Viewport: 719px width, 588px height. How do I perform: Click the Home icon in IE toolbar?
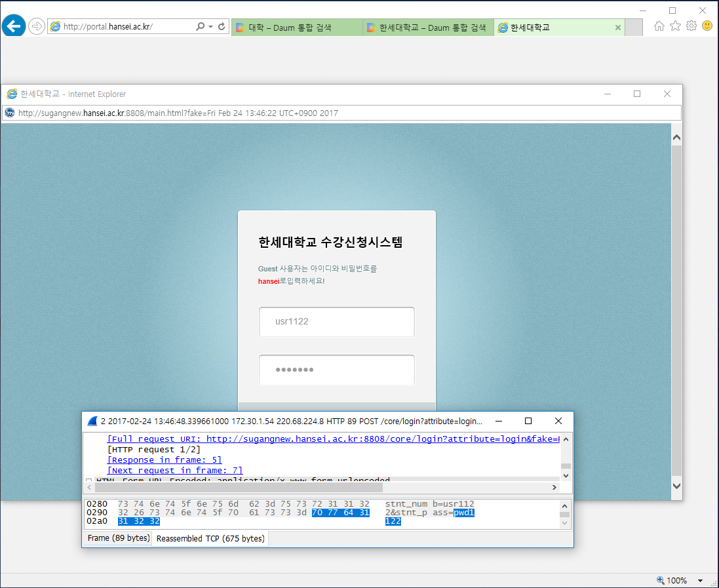[x=659, y=26]
